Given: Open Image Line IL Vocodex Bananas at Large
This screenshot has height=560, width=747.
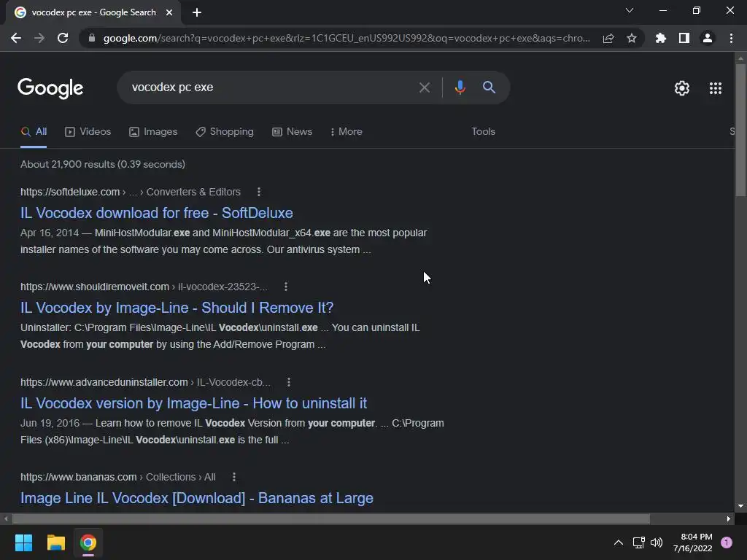Looking at the screenshot, I should click(197, 498).
